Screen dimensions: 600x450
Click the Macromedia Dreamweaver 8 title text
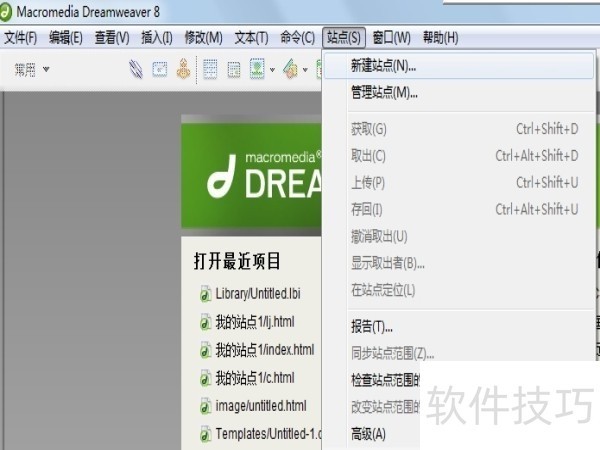tap(88, 12)
